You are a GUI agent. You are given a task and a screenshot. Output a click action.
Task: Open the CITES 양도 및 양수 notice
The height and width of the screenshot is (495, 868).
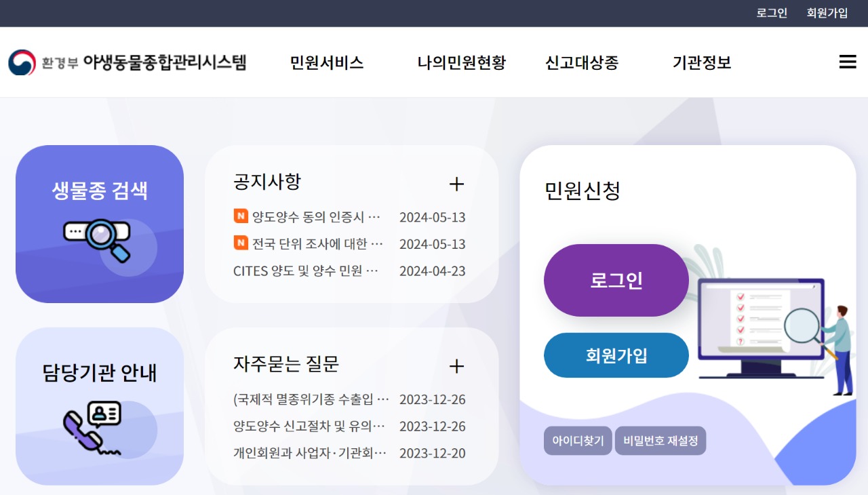(306, 271)
